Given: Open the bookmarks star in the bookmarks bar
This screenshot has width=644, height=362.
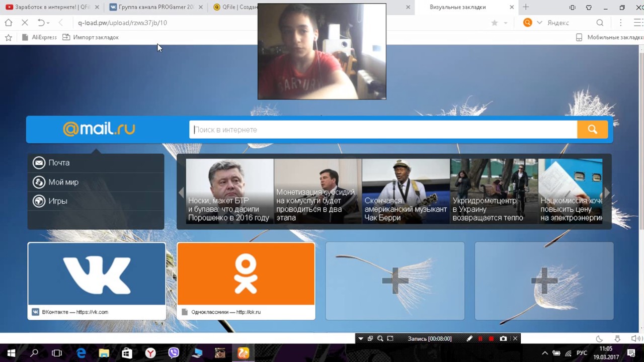Looking at the screenshot, I should pos(9,37).
